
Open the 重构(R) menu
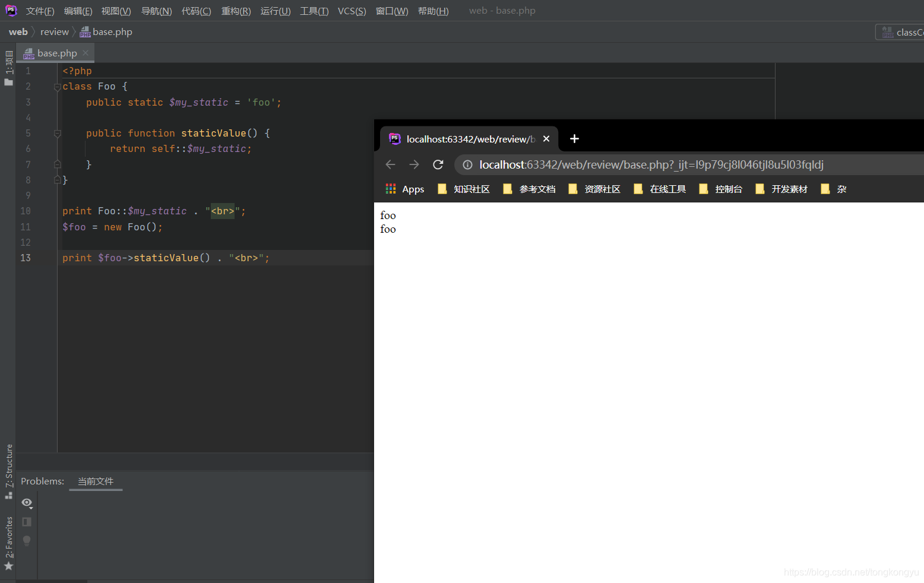[x=236, y=11]
